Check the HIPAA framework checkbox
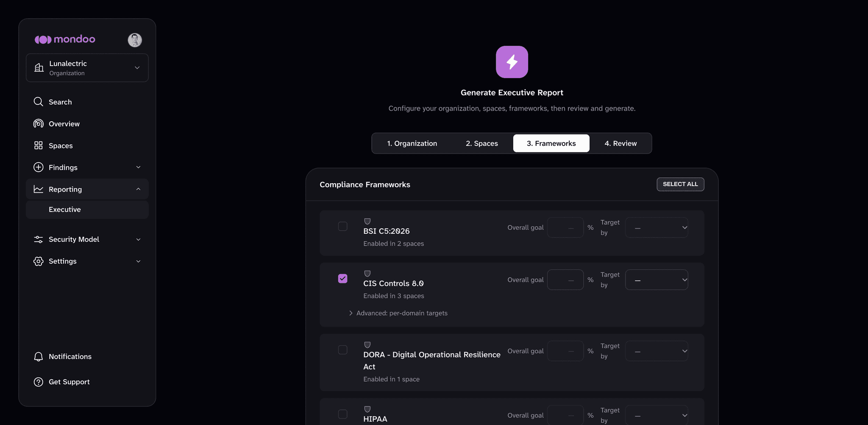 click(x=343, y=414)
